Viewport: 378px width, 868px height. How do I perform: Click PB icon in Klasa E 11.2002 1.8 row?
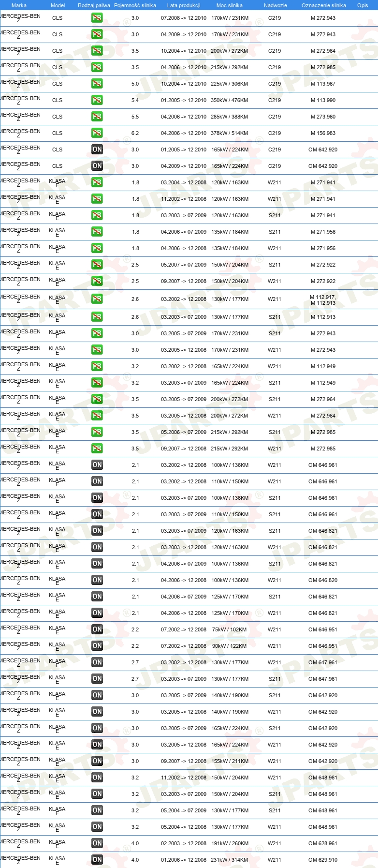(x=97, y=199)
